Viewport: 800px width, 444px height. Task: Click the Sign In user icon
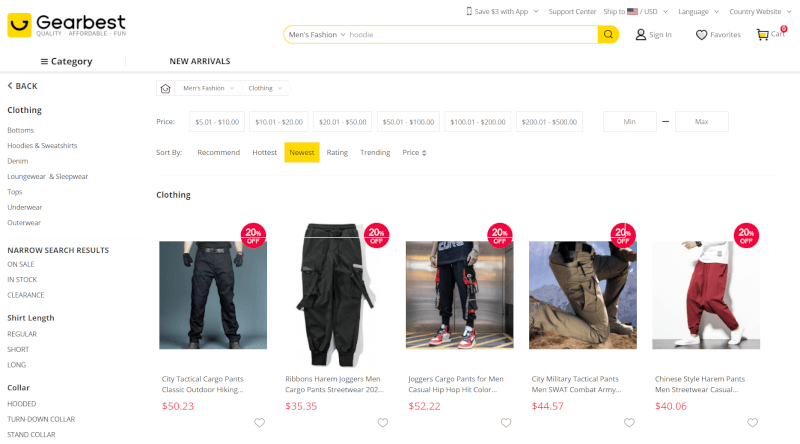coord(640,35)
